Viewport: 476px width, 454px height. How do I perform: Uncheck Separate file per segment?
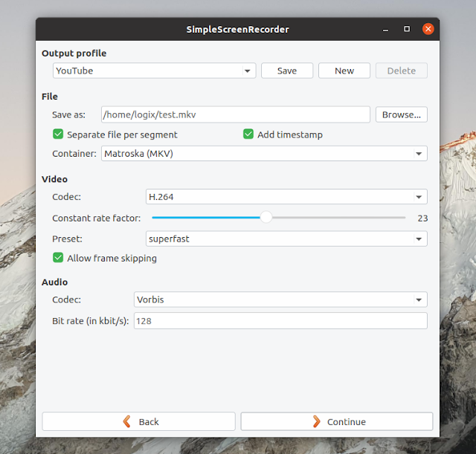point(58,134)
